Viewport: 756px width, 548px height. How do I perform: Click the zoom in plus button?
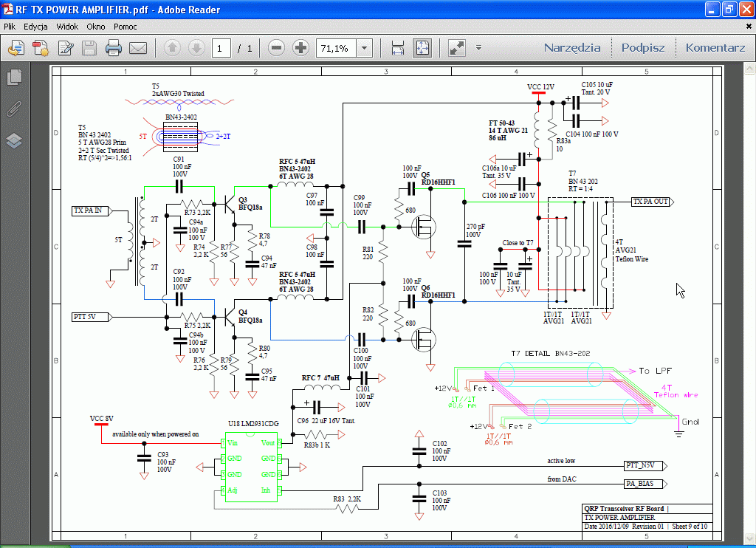click(x=300, y=49)
